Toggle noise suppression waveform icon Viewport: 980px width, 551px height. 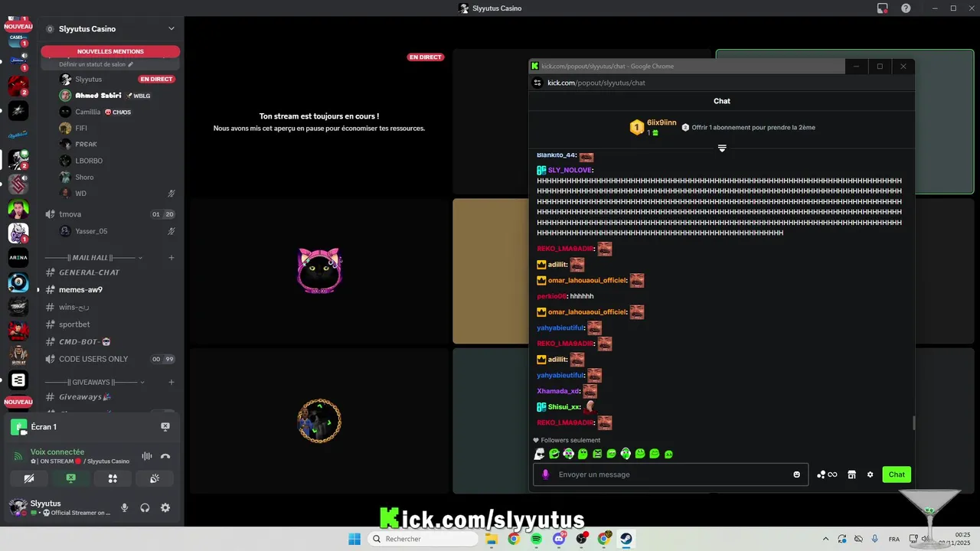[146, 456]
